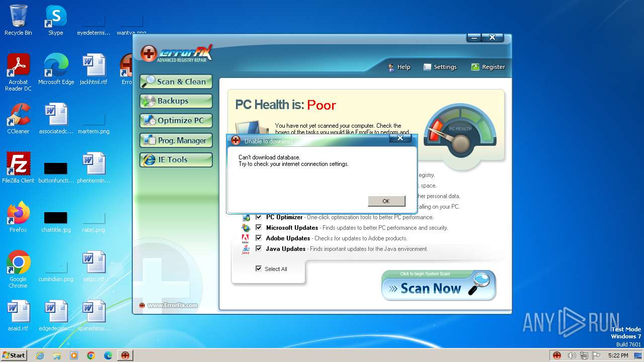Select edgedecisio document on desktop
Image resolution: width=644 pixels, height=362 pixels.
(x=56, y=316)
